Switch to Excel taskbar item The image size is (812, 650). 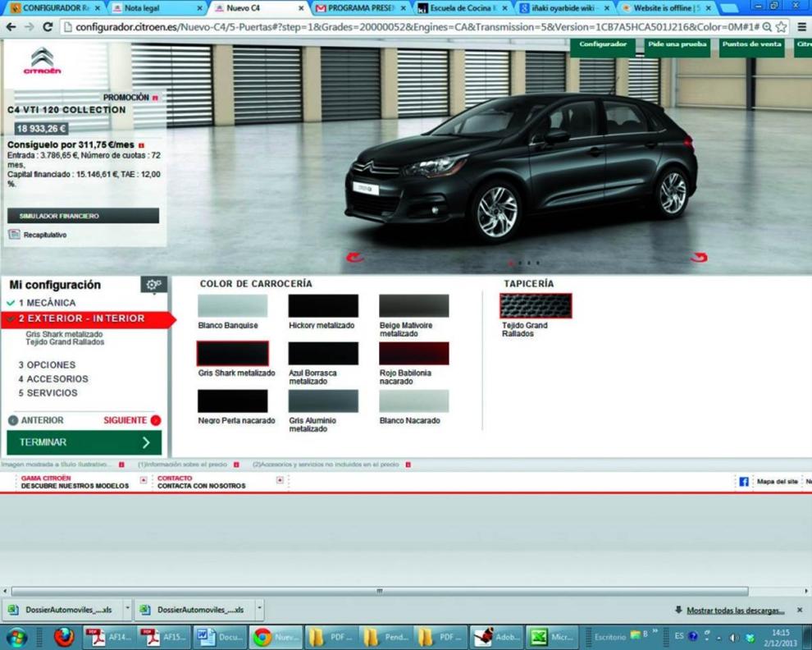point(553,637)
